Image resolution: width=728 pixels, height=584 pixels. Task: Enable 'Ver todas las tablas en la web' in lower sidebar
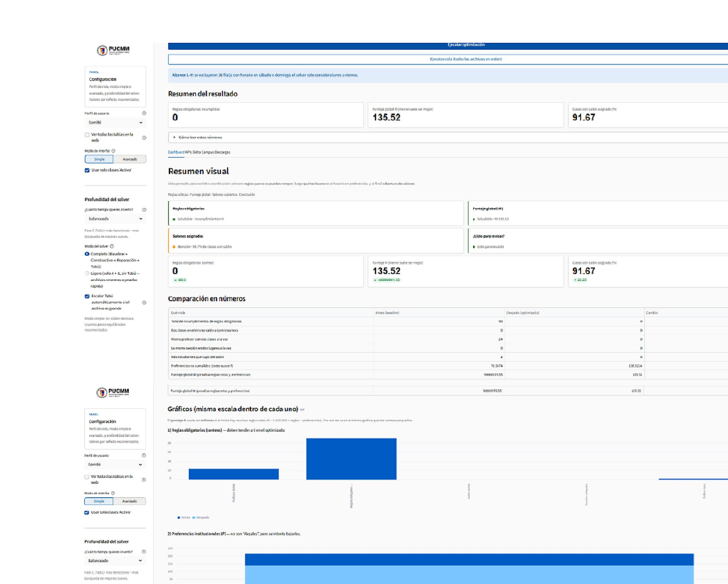[86, 477]
